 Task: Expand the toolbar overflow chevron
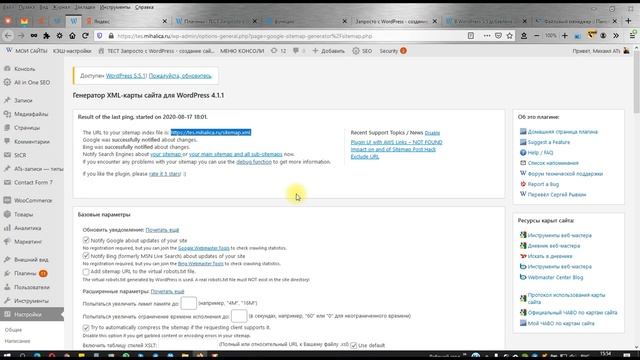(x=616, y=36)
